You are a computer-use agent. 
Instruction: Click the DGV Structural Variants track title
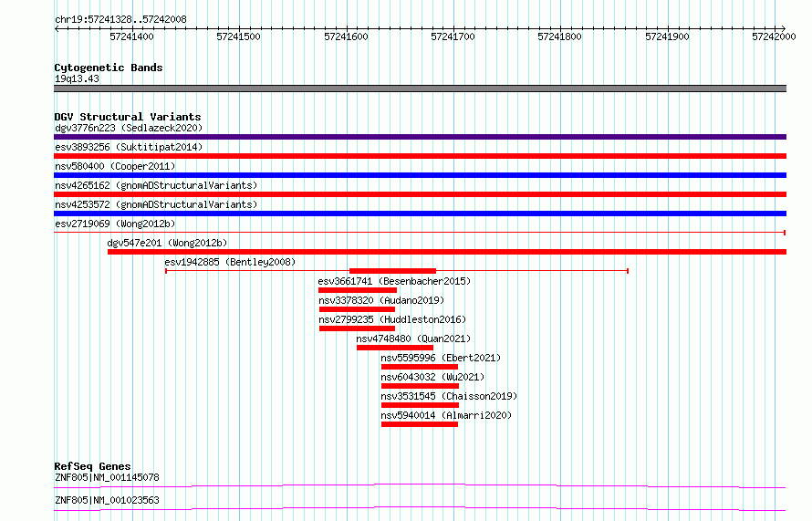[128, 117]
